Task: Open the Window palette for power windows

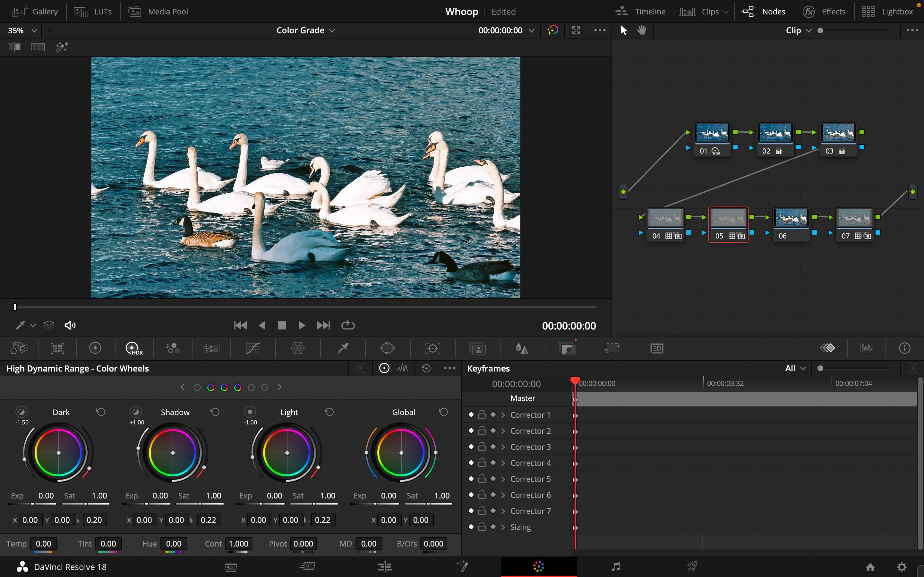Action: [388, 348]
